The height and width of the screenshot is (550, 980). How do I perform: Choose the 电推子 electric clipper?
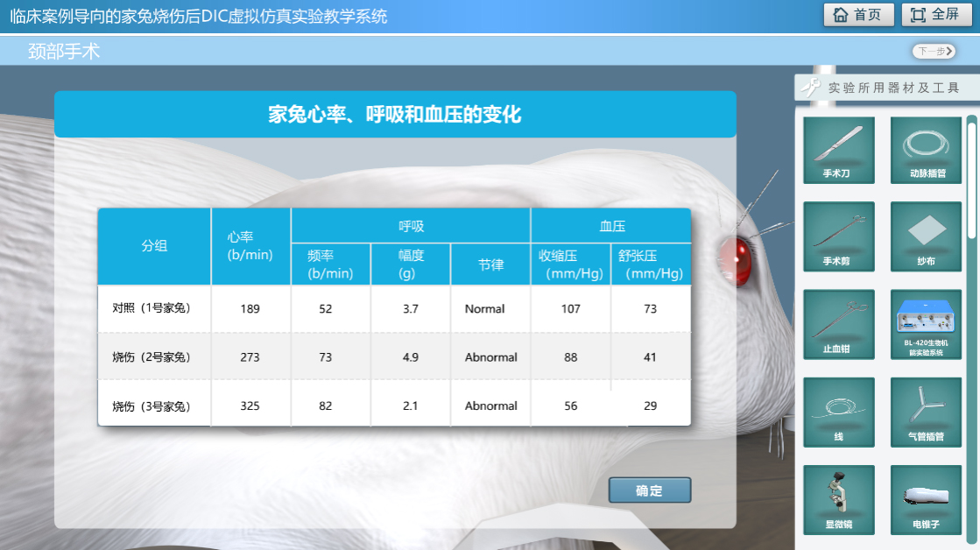click(x=926, y=499)
